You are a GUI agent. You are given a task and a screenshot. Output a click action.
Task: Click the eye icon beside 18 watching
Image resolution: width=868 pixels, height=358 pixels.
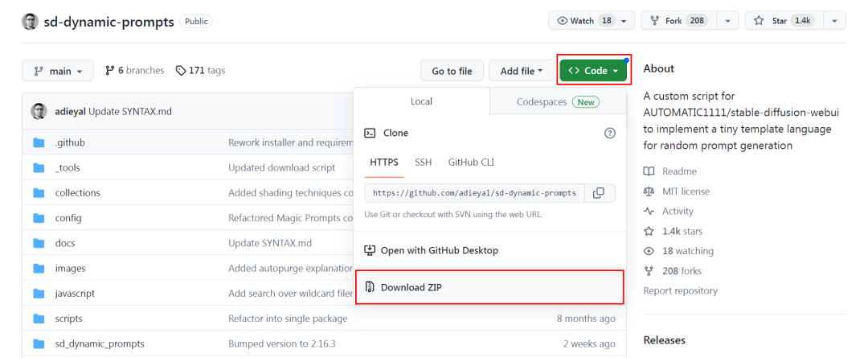click(649, 251)
